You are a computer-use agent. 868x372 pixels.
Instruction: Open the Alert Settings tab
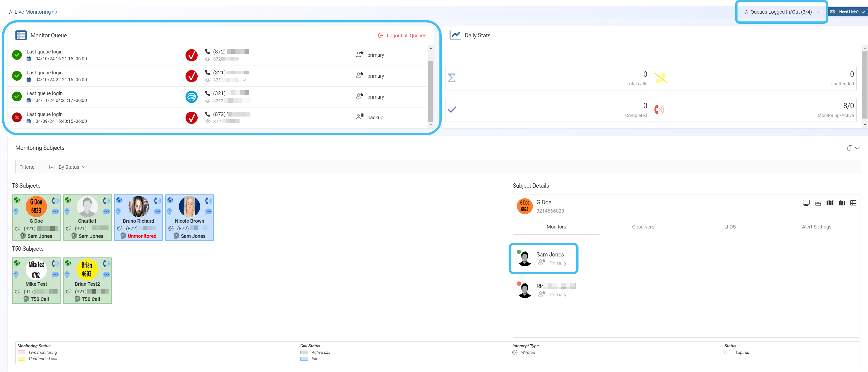click(816, 226)
